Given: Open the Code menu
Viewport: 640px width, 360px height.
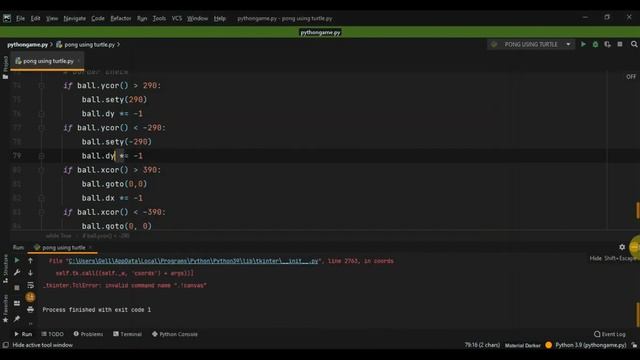Looking at the screenshot, I should coord(98,18).
